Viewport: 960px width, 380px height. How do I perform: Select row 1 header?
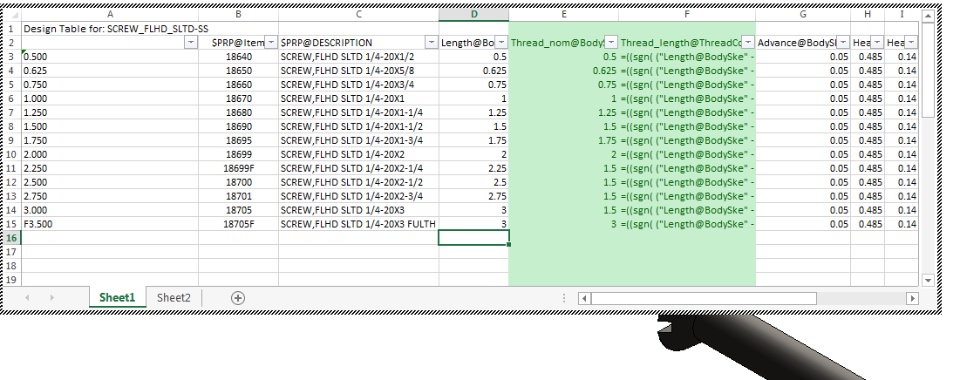(12, 28)
